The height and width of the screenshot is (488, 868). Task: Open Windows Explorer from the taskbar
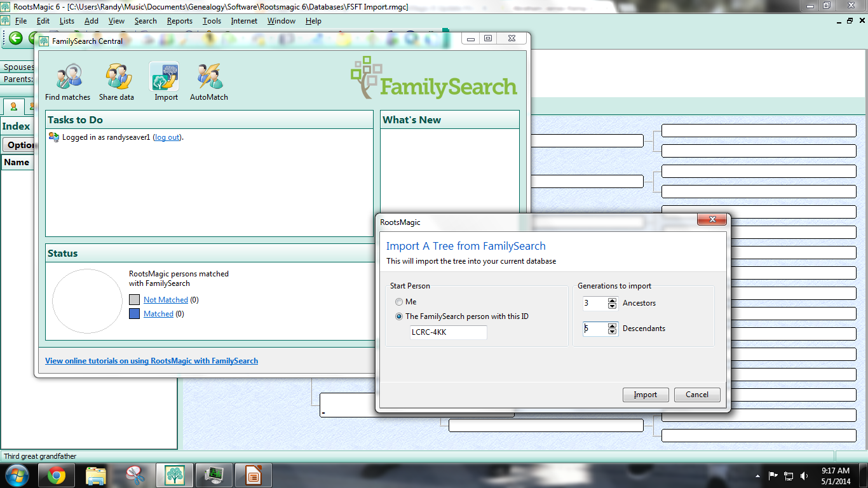[96, 475]
